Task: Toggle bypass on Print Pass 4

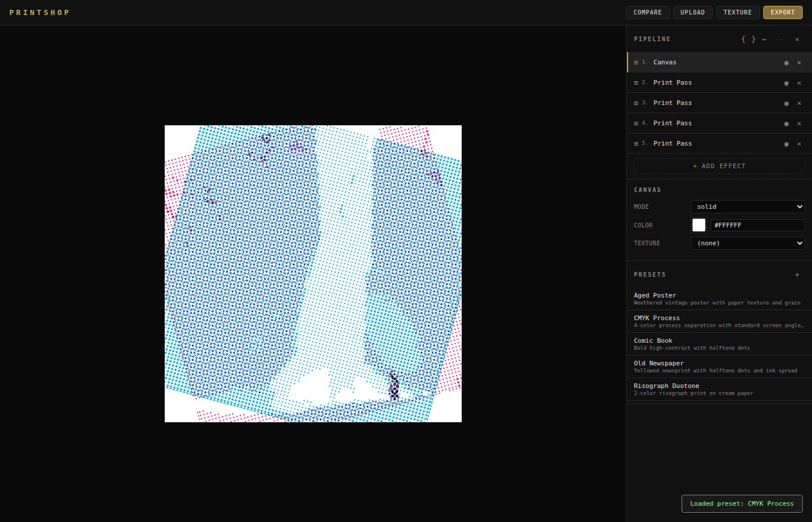Action: [x=786, y=124]
